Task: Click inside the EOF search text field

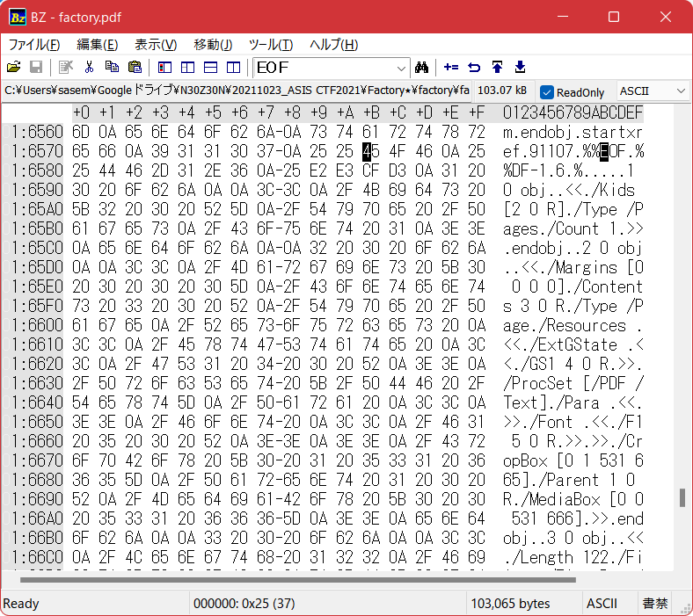Action: click(x=325, y=68)
